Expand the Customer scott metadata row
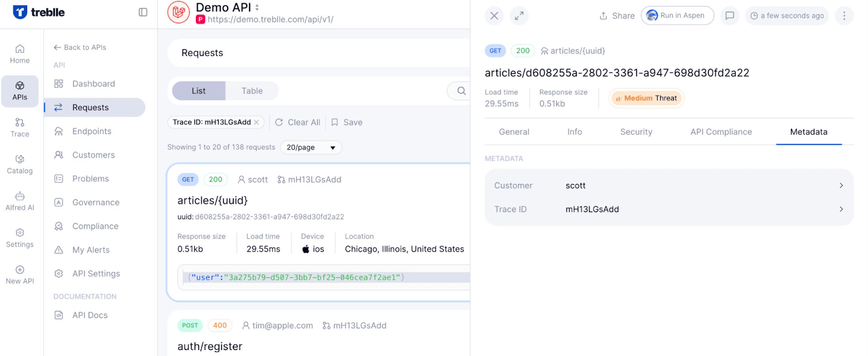 pos(669,186)
